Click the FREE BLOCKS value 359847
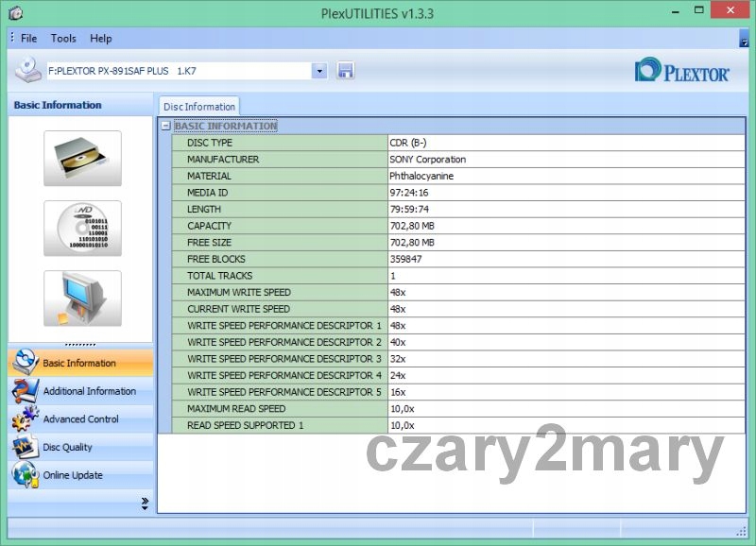 point(405,259)
